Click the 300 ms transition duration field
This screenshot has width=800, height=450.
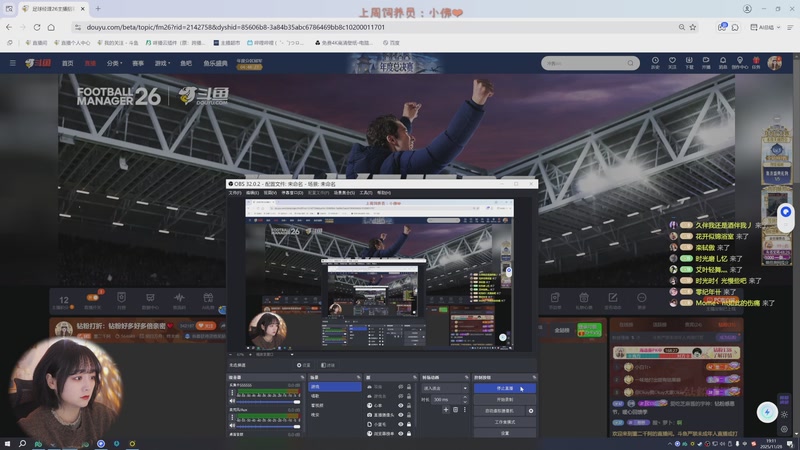coord(446,399)
